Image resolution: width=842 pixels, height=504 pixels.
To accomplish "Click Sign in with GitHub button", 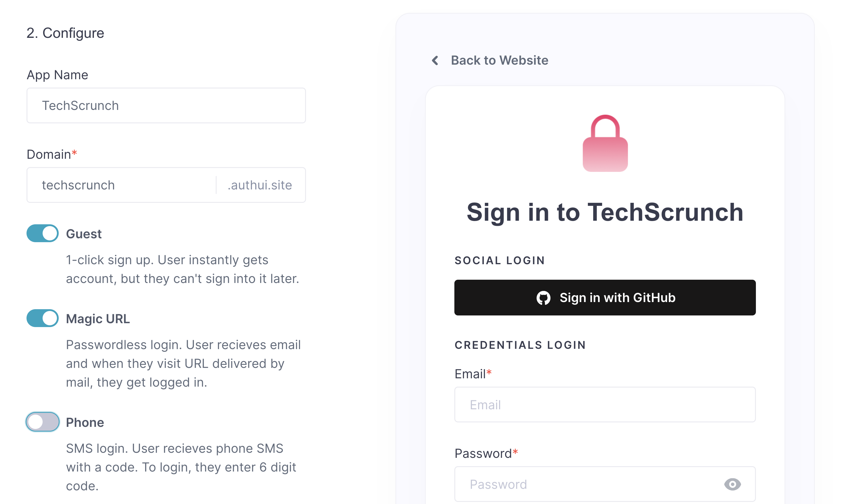I will click(x=605, y=298).
